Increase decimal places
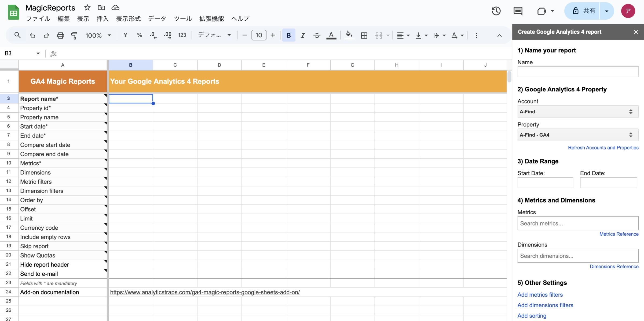 [x=168, y=35]
